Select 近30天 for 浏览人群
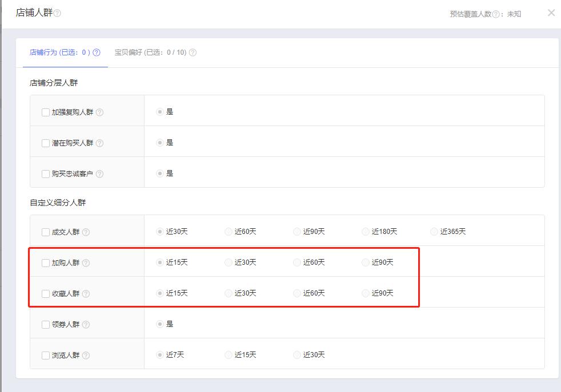 pyautogui.click(x=297, y=355)
